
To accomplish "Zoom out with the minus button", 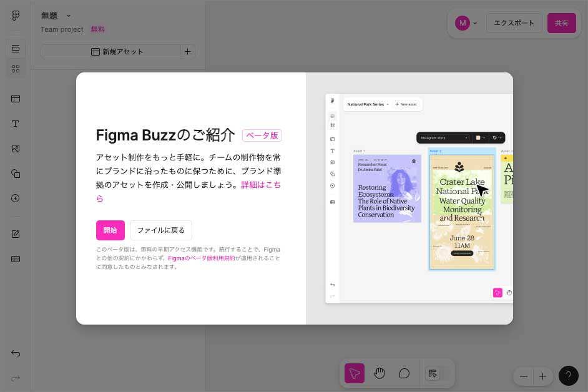I will (x=524, y=376).
